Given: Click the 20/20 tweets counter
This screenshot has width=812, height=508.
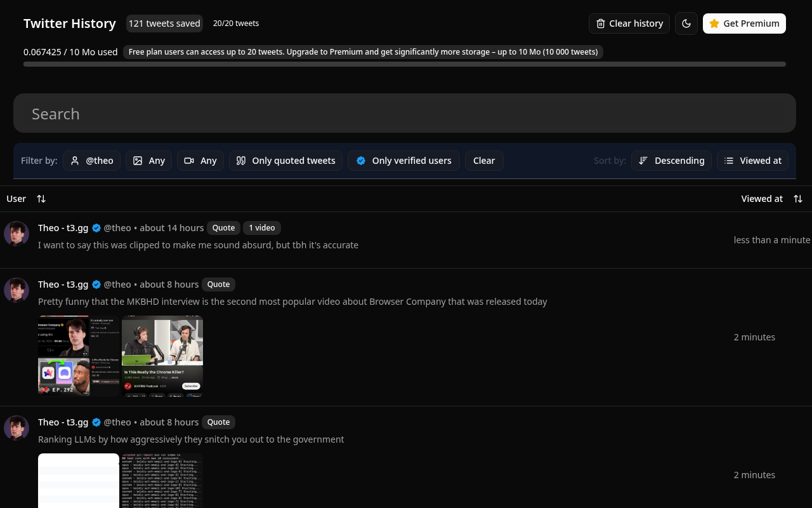Looking at the screenshot, I should coord(236,23).
